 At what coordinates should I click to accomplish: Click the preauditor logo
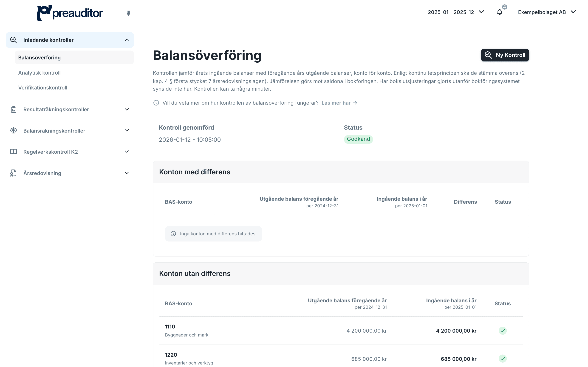pos(70,13)
